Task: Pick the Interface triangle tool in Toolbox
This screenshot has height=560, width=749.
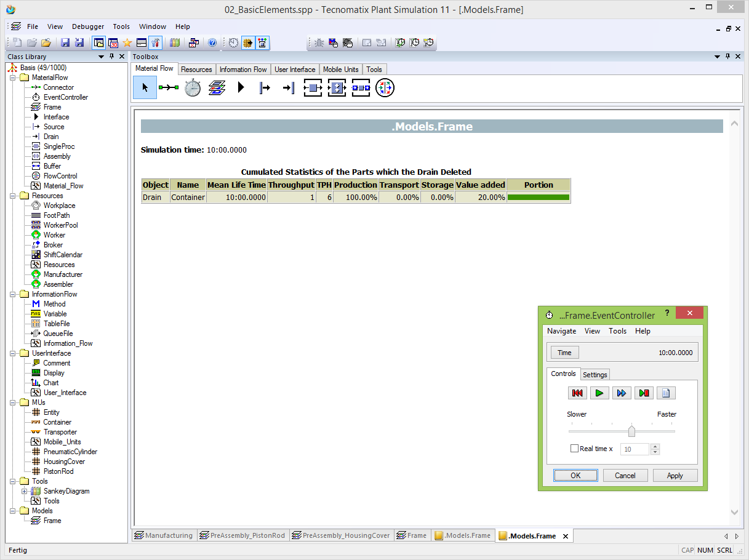Action: click(241, 88)
